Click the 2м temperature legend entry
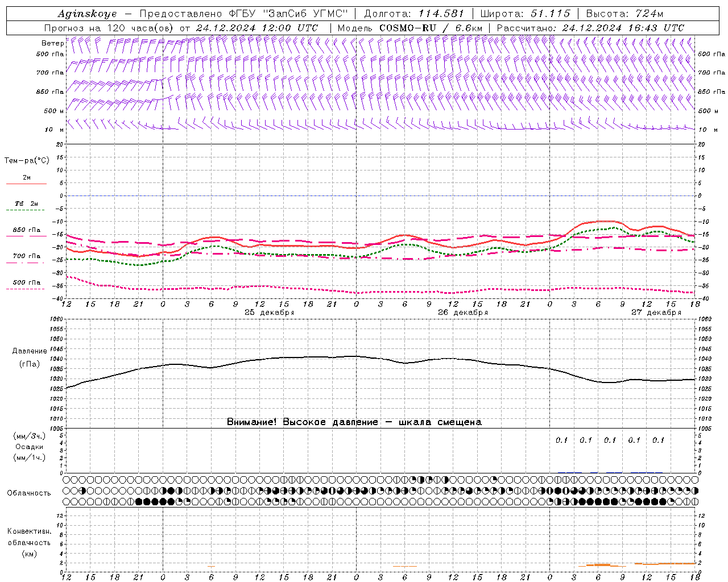The width and height of the screenshot is (728, 582). (x=27, y=178)
